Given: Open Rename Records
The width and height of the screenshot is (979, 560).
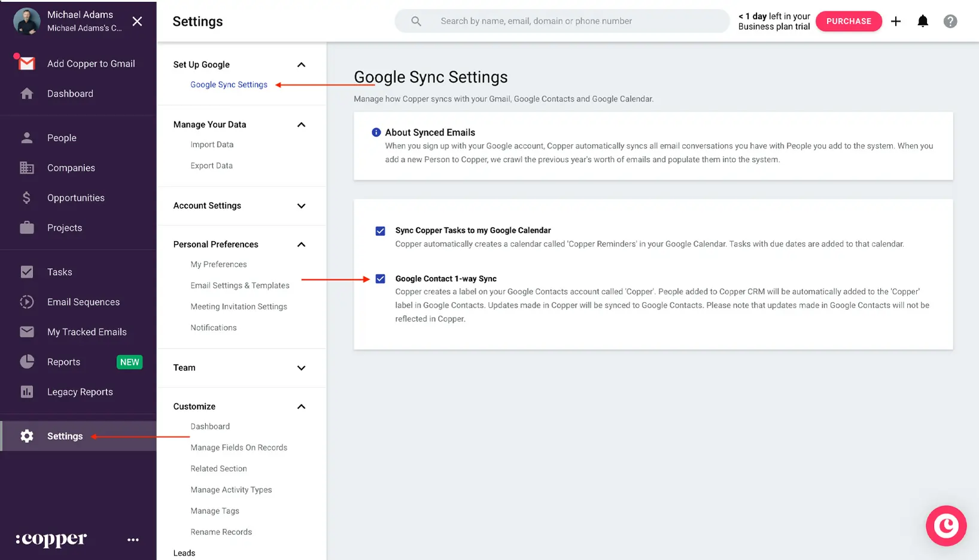Looking at the screenshot, I should (x=221, y=532).
